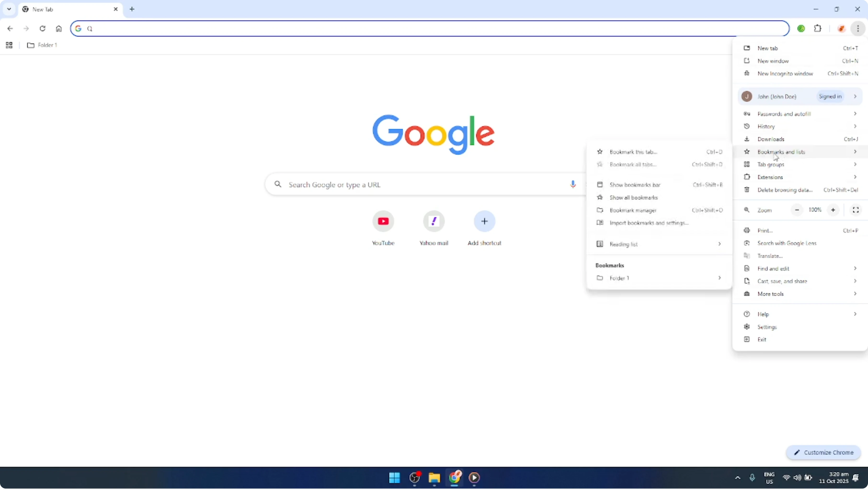Viewport: 868px width, 489px height.
Task: Expand Cast, save, and share submenu
Action: point(800,281)
